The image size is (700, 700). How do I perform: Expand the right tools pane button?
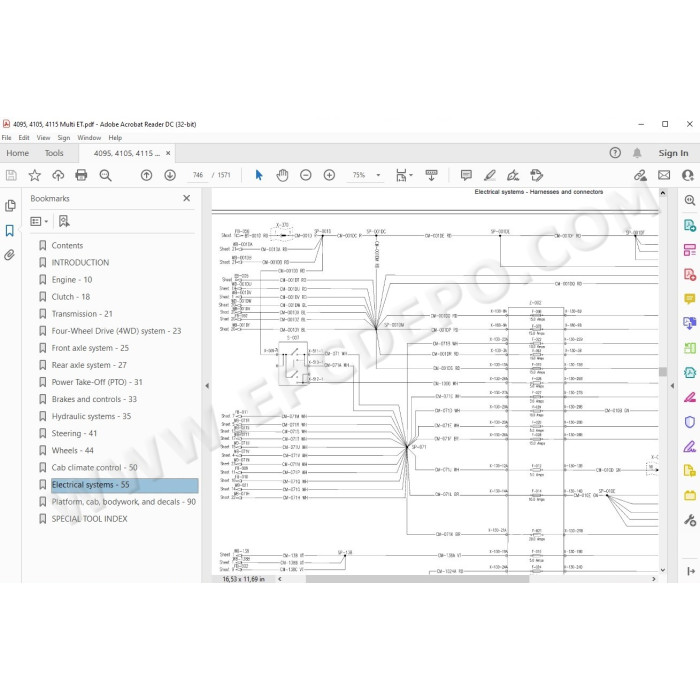click(x=691, y=571)
